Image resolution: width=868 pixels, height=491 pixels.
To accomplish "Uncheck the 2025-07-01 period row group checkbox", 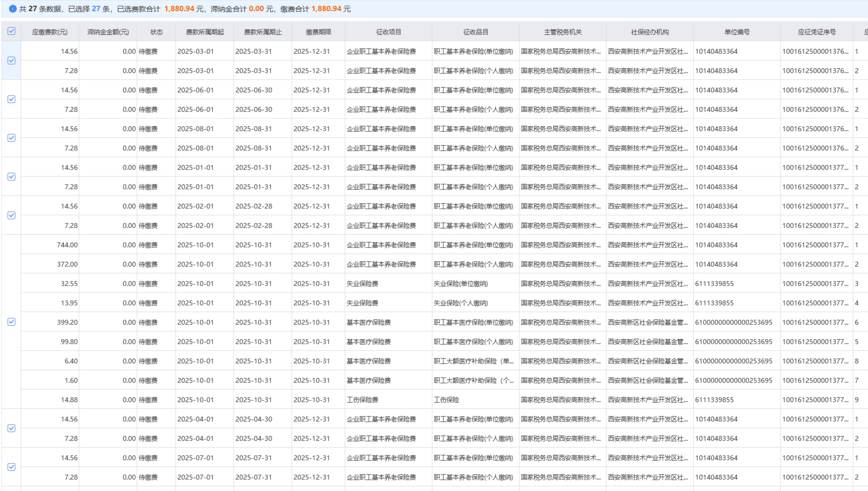I will [x=12, y=467].
